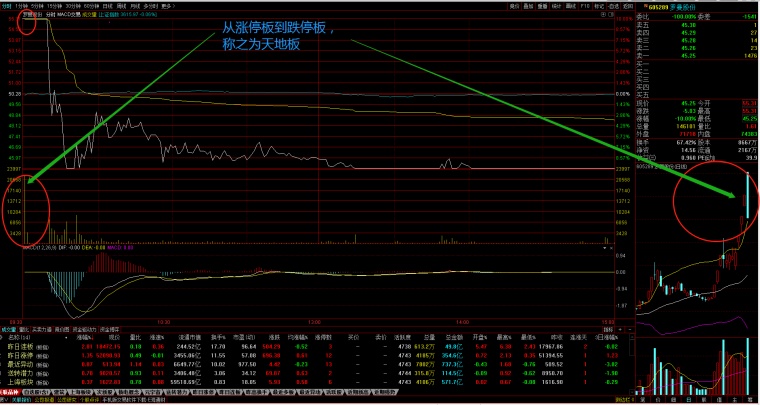Click the stock code 605289 title
This screenshot has width=760, height=405.
click(656, 7)
